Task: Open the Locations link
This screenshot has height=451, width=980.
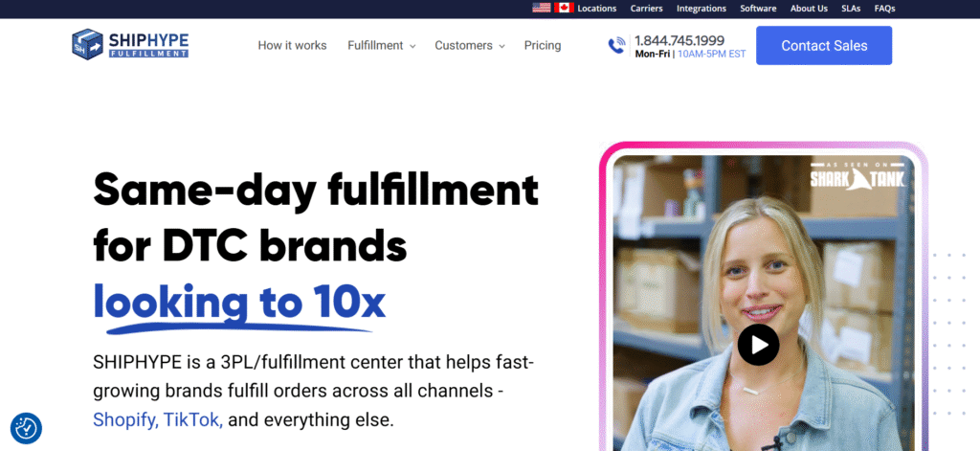Action: [597, 9]
